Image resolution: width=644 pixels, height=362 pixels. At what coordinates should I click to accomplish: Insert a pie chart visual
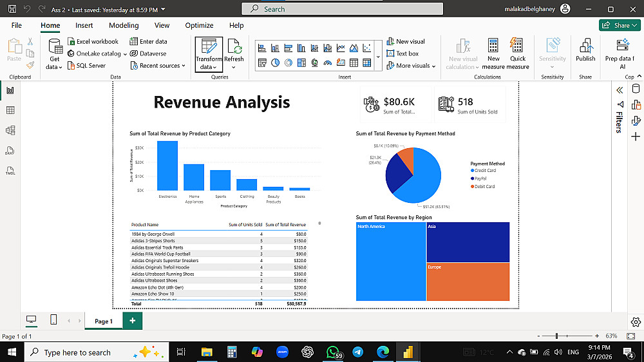pos(275,63)
